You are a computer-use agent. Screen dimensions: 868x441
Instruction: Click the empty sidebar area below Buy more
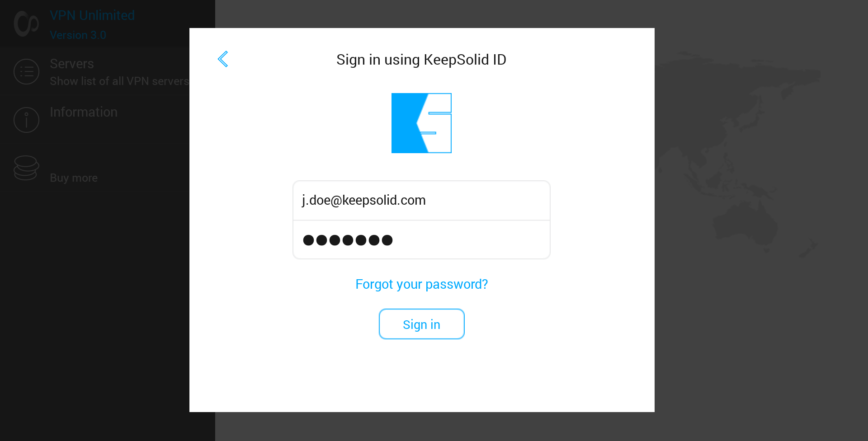[x=90, y=316]
